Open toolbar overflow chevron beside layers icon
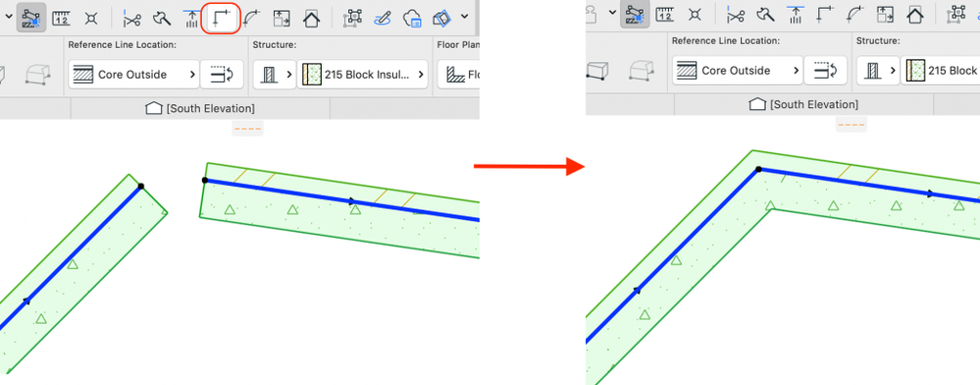The image size is (980, 385). [x=464, y=17]
